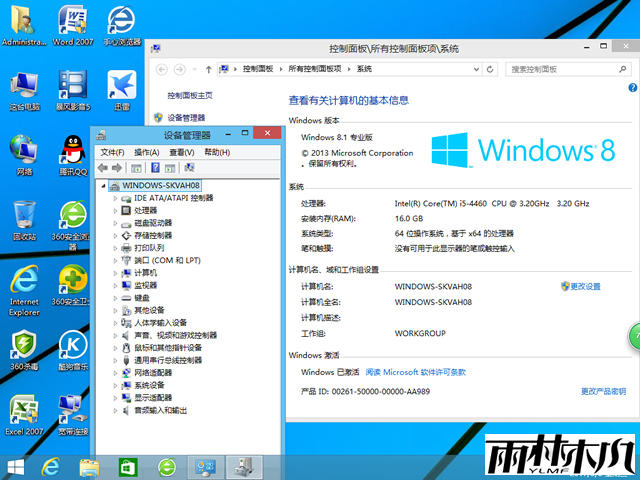The width and height of the screenshot is (640, 480).
Task: Select 键盘 keyboard in the device tree
Action: 141,297
